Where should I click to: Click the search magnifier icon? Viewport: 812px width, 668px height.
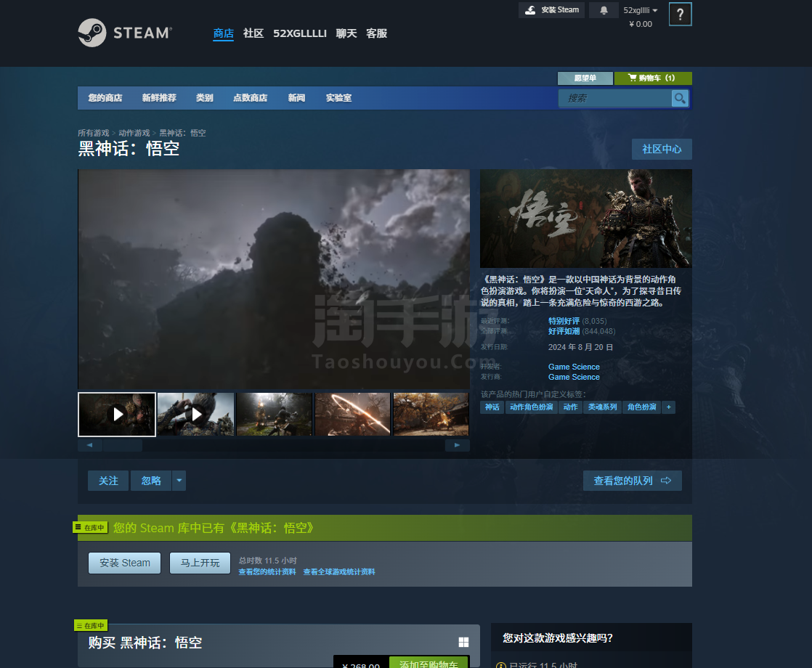pyautogui.click(x=680, y=98)
